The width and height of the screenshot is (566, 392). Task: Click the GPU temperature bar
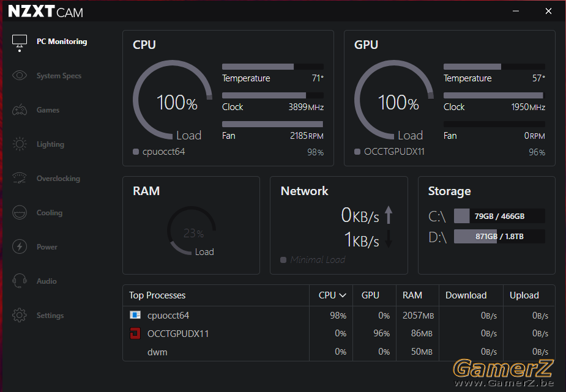click(494, 67)
